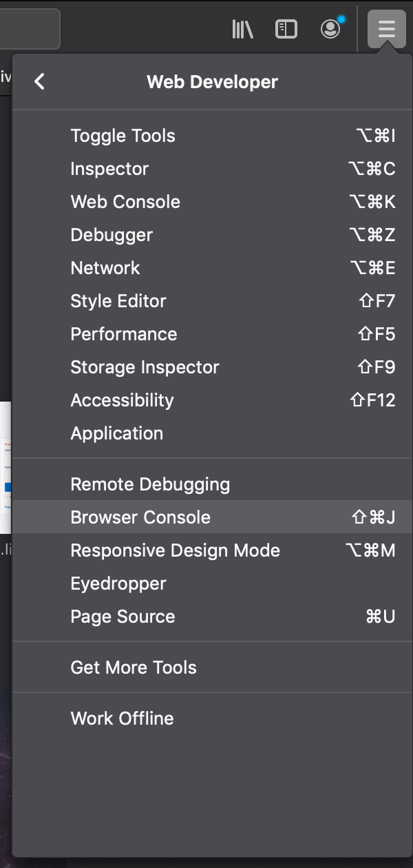View Page Source
413x868 pixels.
click(x=212, y=617)
